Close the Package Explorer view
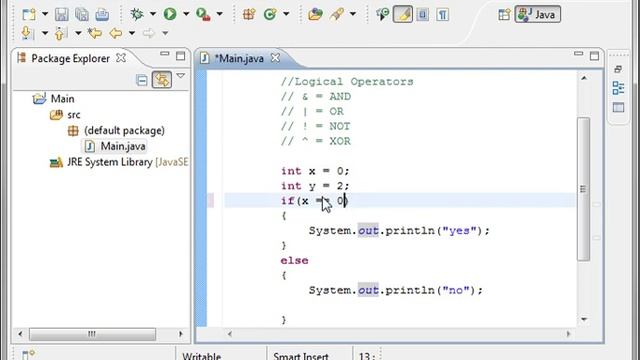Image resolution: width=640 pixels, height=360 pixels. click(121, 58)
